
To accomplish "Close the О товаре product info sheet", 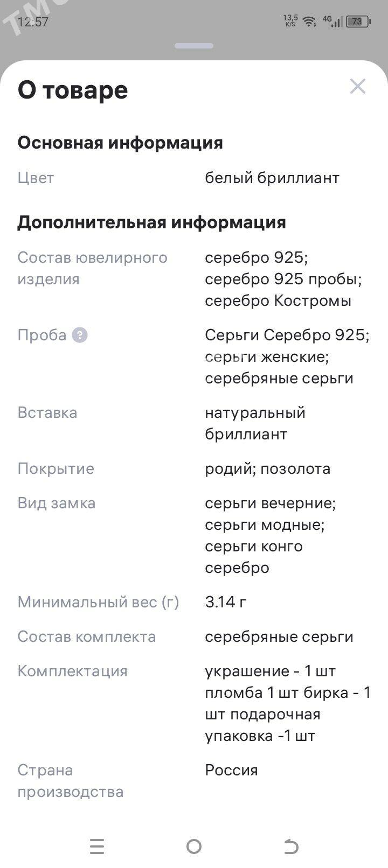I will 358,87.
